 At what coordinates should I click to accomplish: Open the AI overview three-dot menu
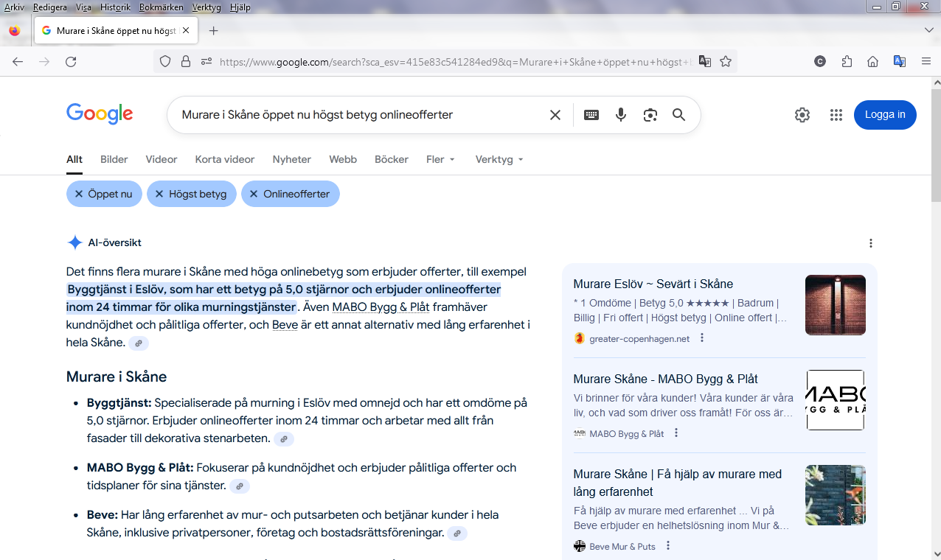point(871,243)
